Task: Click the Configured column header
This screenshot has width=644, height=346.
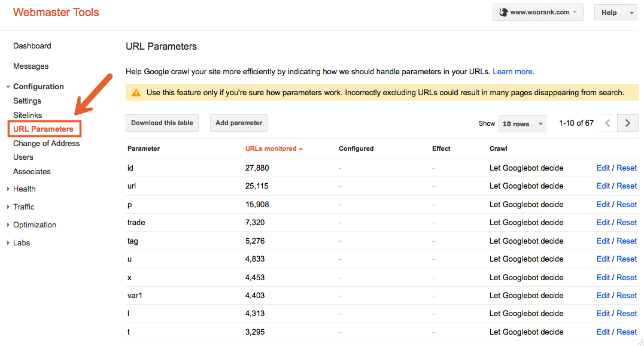Action: [356, 148]
